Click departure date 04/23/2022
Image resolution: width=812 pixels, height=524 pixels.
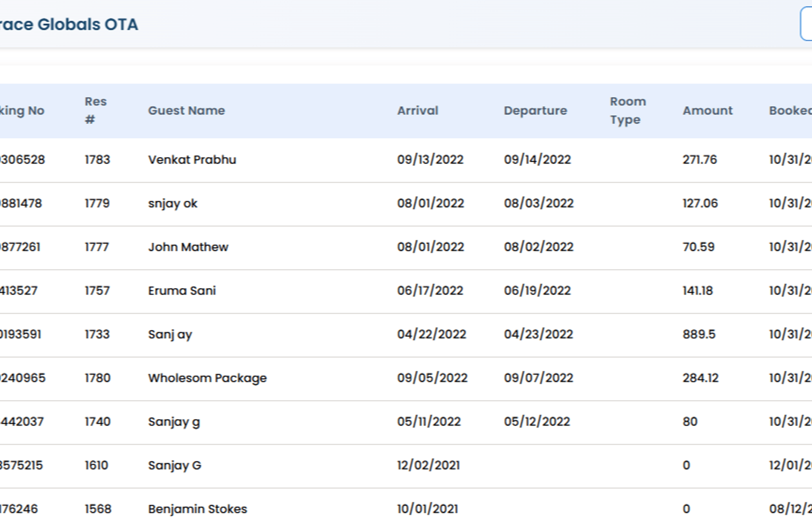[x=538, y=334]
